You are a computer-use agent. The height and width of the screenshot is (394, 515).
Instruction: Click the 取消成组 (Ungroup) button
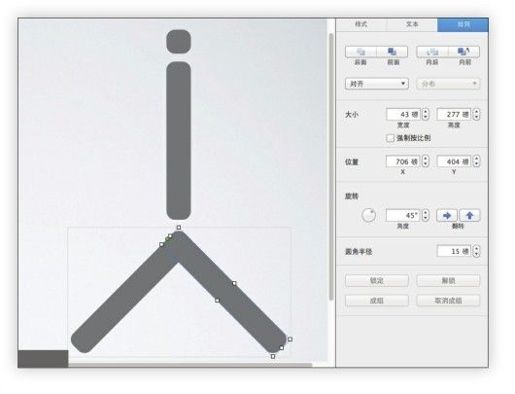click(448, 301)
